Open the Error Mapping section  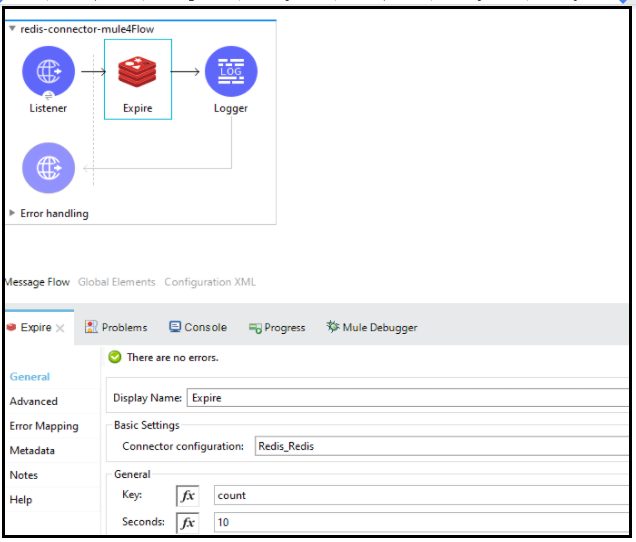tap(43, 426)
